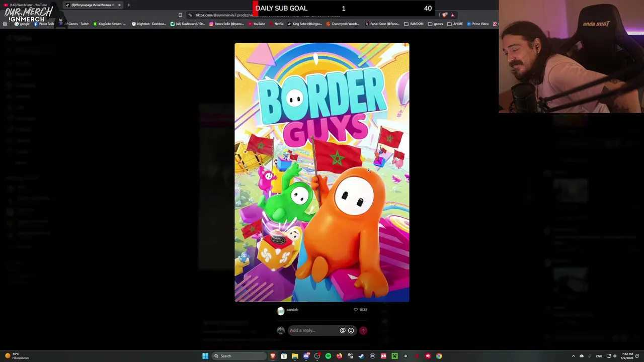This screenshot has width=644, height=362.
Task: Send the reply with the red arrow button
Action: [363, 330]
